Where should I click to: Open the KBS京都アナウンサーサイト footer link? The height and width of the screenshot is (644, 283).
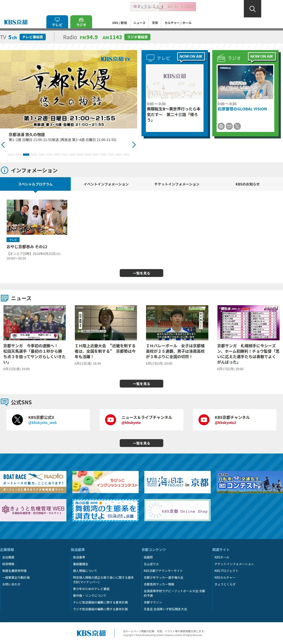163,571
